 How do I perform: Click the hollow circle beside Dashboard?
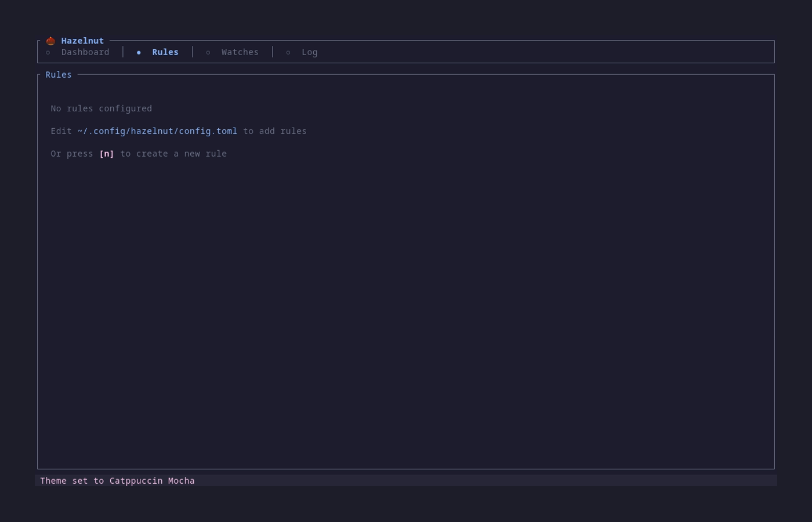pyautogui.click(x=48, y=52)
